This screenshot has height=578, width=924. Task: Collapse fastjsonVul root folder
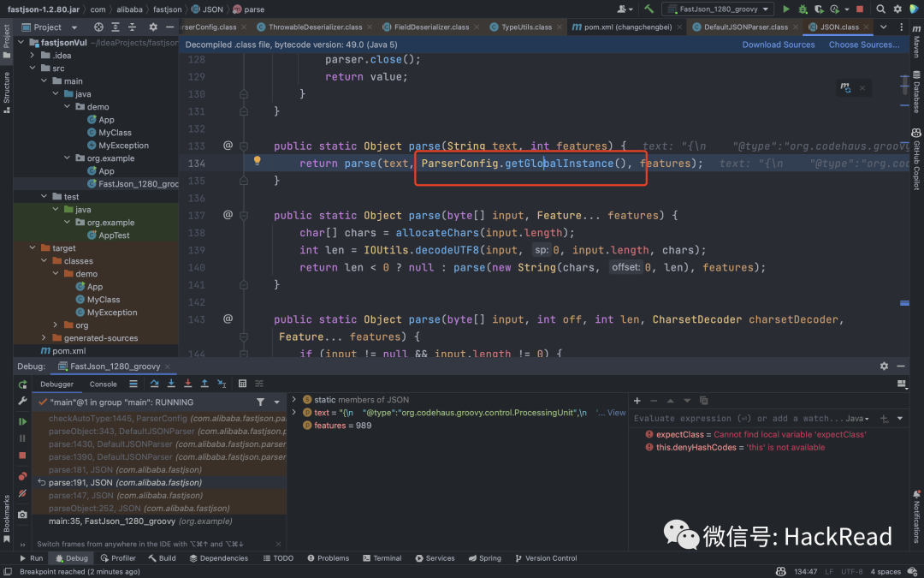[x=21, y=43]
